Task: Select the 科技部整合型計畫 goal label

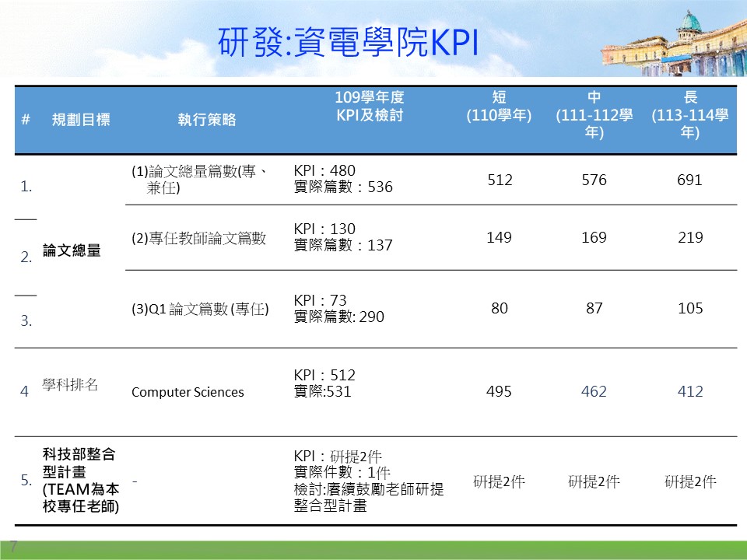Action: tap(81, 480)
